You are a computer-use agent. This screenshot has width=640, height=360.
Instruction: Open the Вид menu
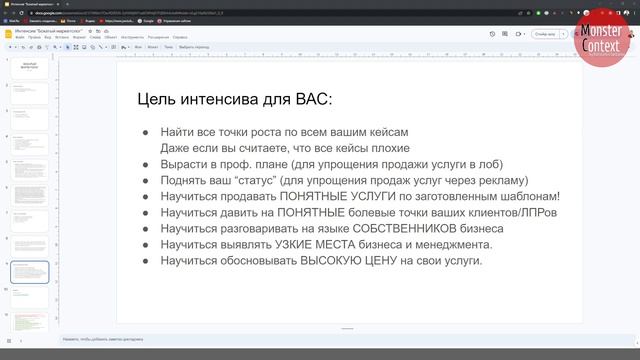[x=48, y=38]
